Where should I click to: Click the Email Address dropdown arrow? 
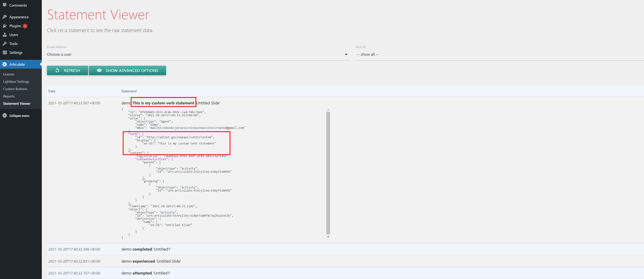346,55
